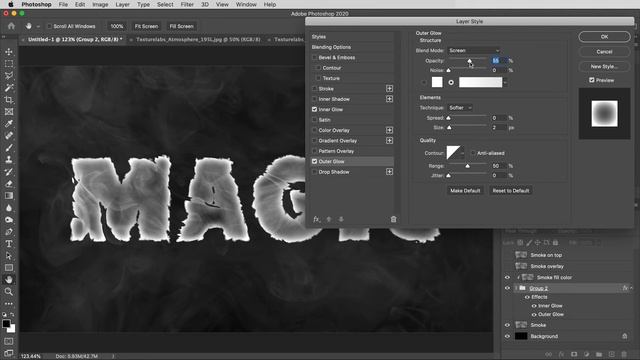Delete effect with trash icon in Layer Style
Viewport: 640px width, 360px height.
[x=393, y=219]
